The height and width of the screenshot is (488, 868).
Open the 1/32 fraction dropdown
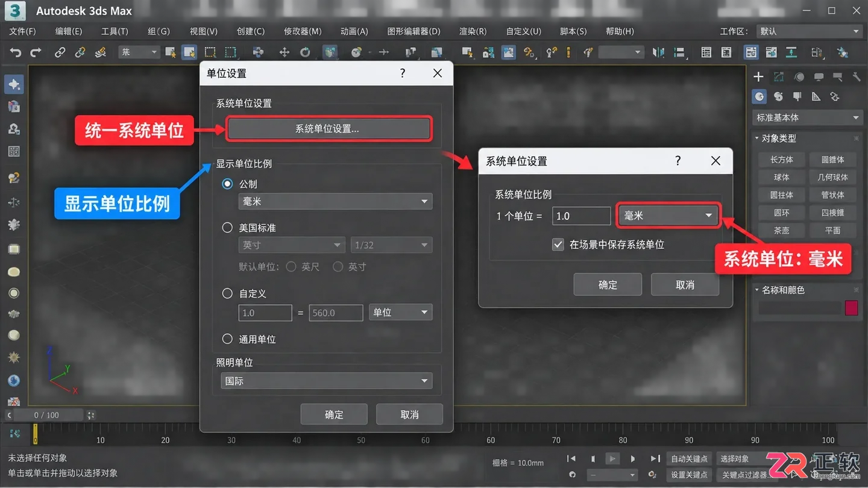coord(391,245)
